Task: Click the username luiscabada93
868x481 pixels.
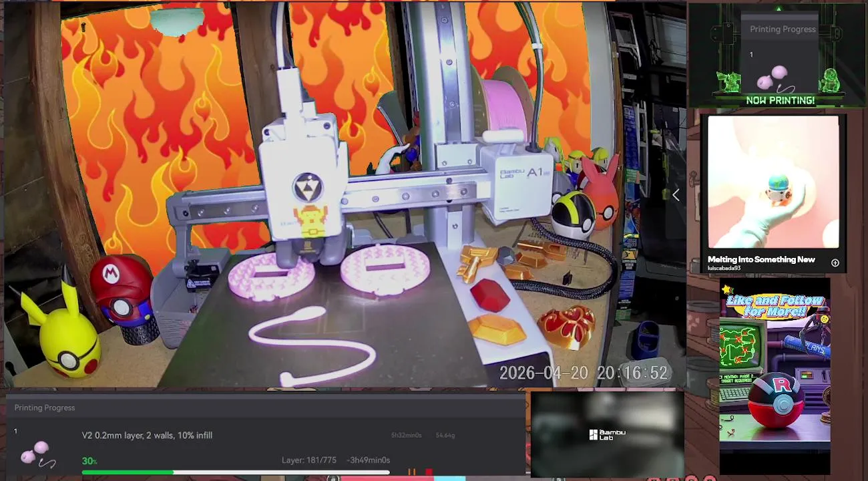Action: (x=724, y=268)
